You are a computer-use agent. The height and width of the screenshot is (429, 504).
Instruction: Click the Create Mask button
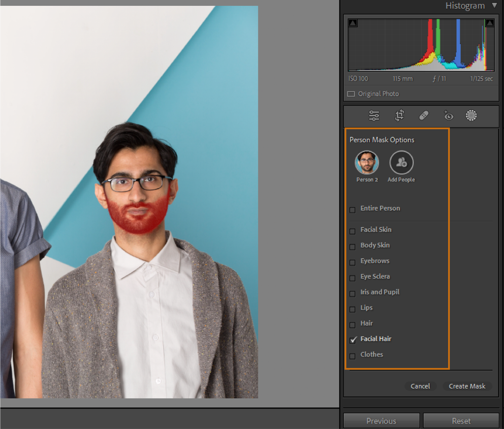click(x=467, y=386)
